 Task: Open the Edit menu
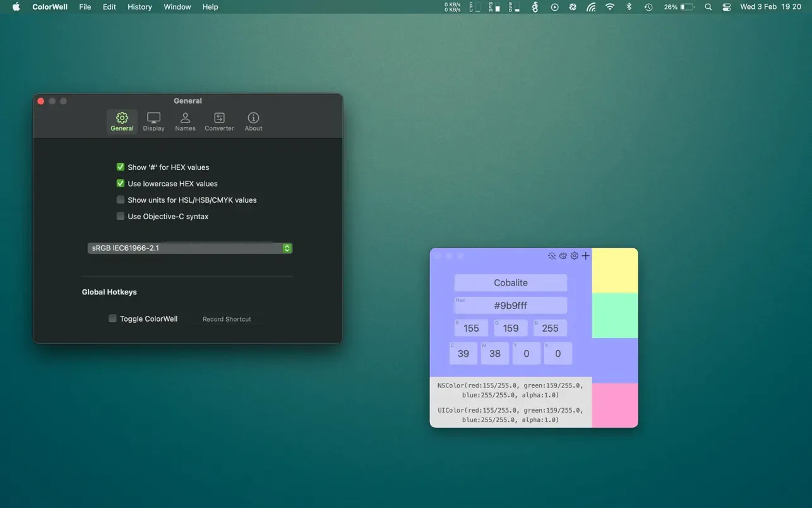(x=109, y=7)
